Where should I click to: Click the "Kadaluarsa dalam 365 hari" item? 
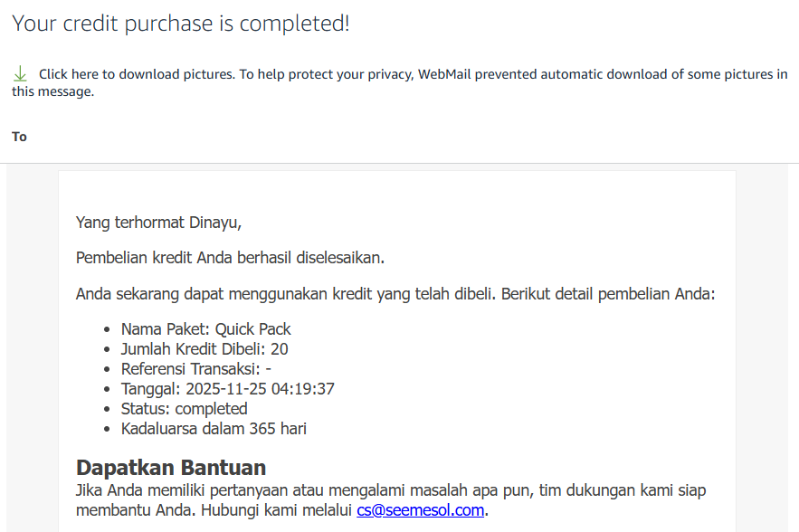click(x=214, y=429)
